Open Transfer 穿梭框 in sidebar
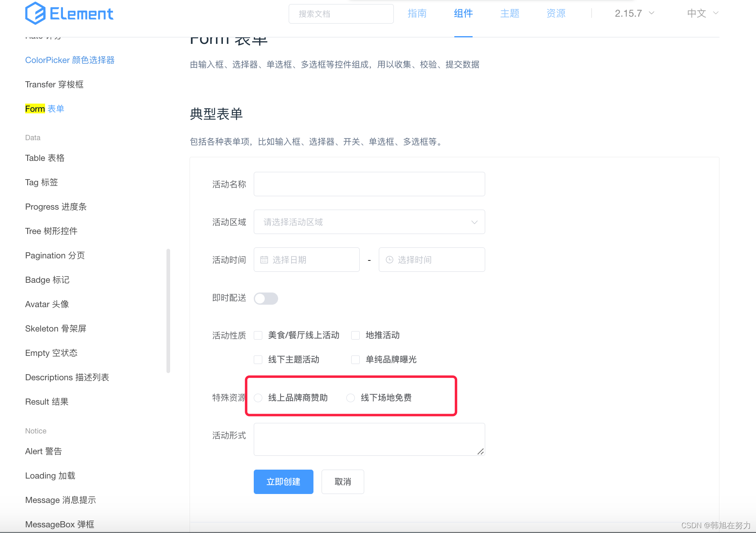 click(x=54, y=84)
